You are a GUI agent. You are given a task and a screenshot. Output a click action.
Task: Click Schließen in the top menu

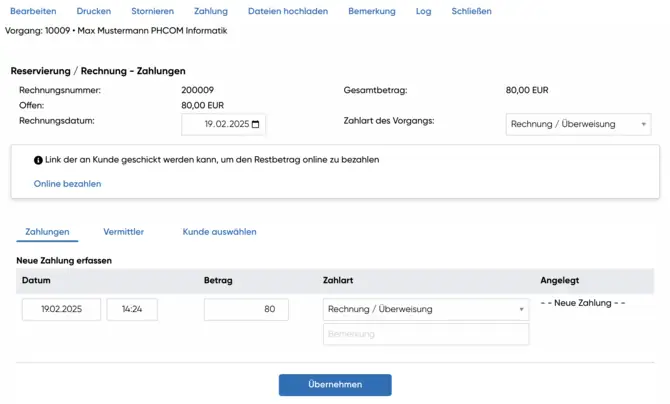[x=471, y=11]
